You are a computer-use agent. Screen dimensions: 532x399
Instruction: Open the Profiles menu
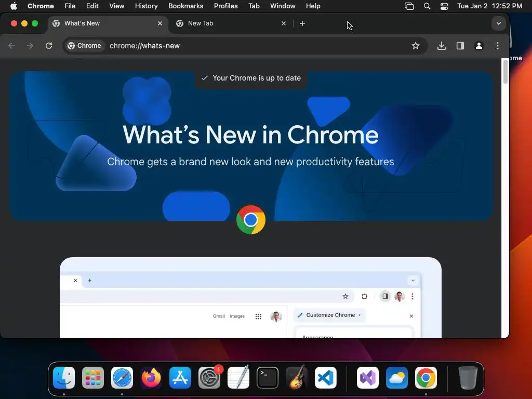(x=225, y=6)
